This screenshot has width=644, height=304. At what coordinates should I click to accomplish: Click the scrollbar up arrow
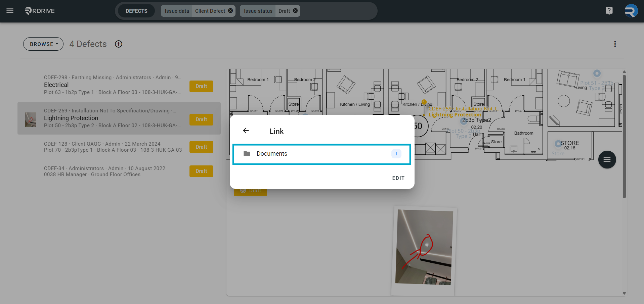point(624,71)
